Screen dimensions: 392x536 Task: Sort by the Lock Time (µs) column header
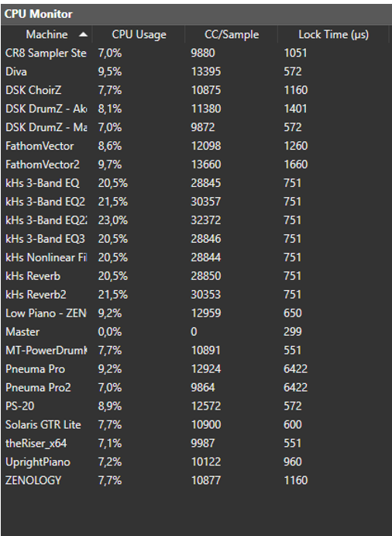pos(333,35)
